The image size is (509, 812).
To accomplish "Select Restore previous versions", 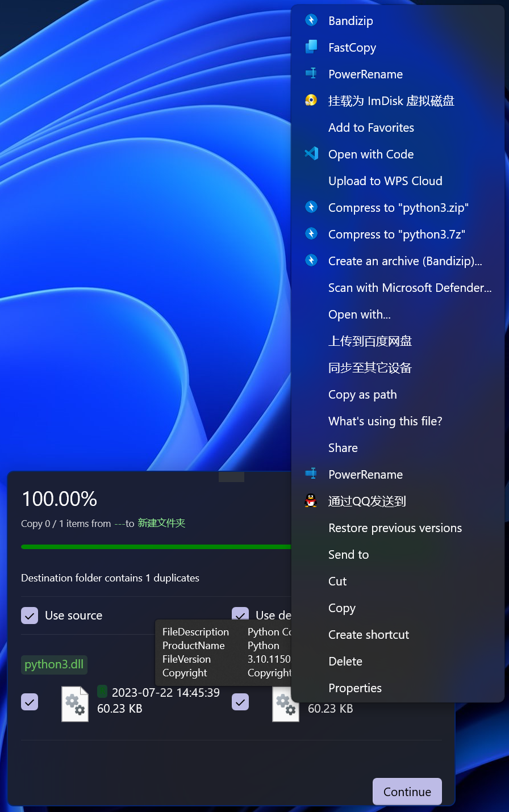I will 398,528.
